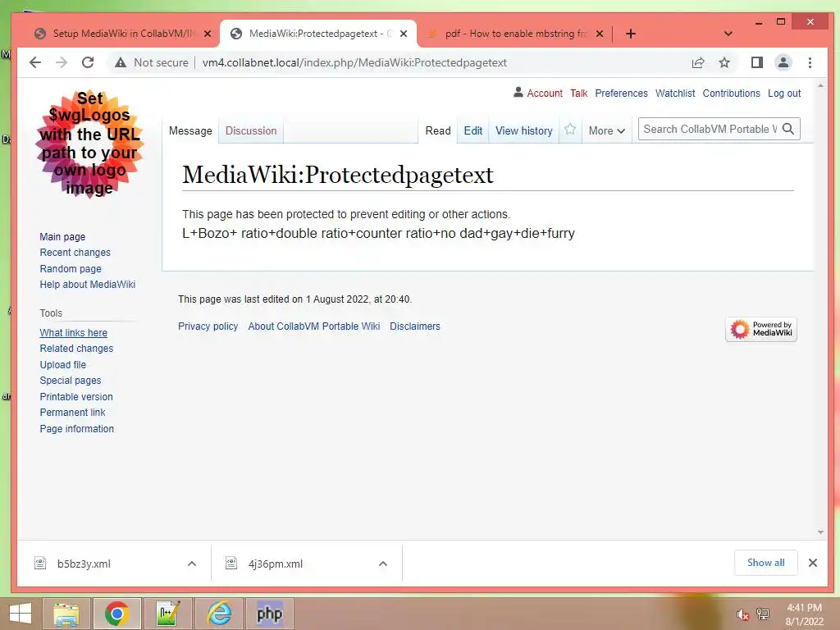
Task: Open Related changes tool
Action: (76, 348)
